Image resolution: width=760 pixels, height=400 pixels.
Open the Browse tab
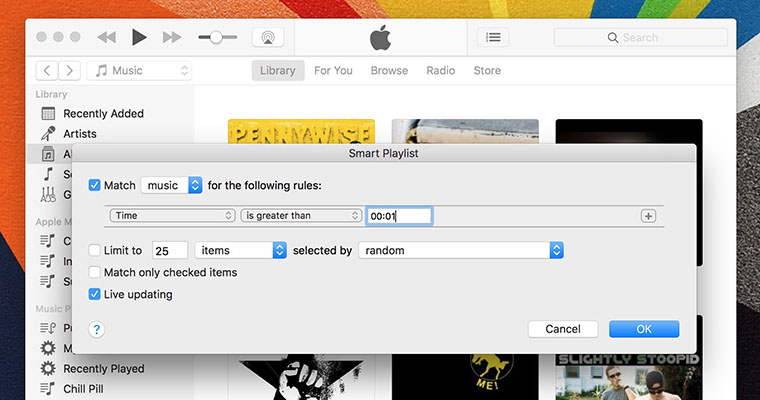click(389, 71)
